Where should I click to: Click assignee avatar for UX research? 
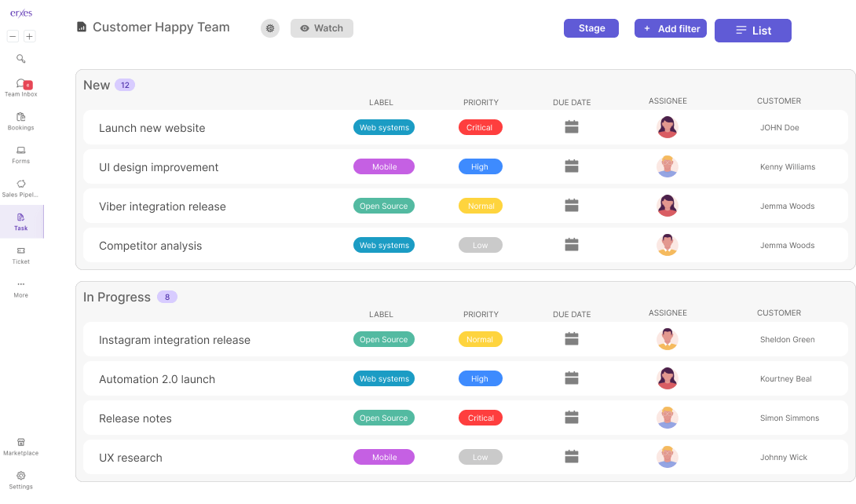[x=667, y=457]
